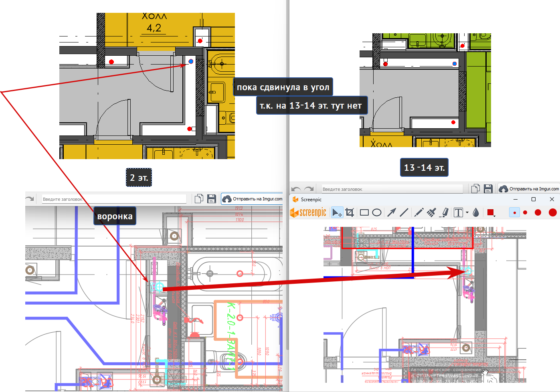The width and height of the screenshot is (560, 392).
Task: Select the Arrow drawing tool
Action: pos(392,212)
